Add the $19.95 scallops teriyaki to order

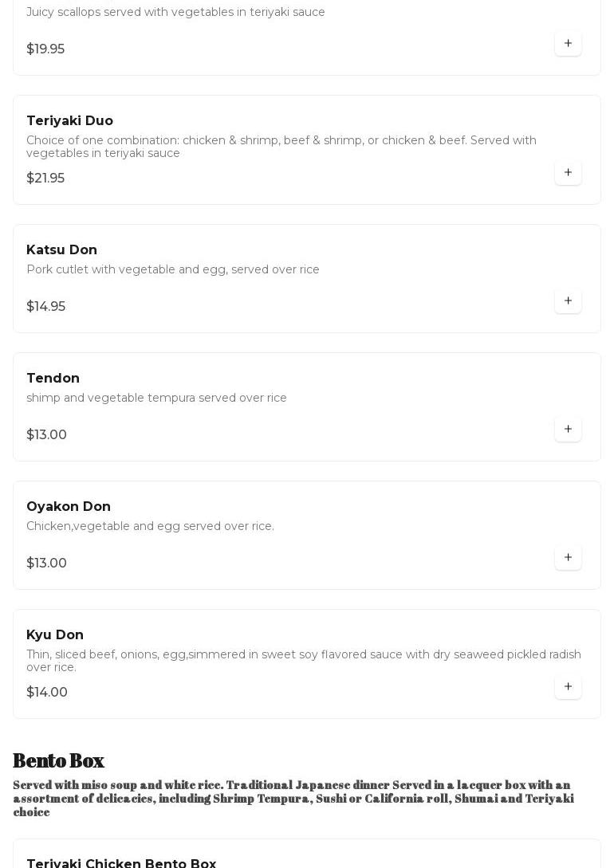pos(568,44)
